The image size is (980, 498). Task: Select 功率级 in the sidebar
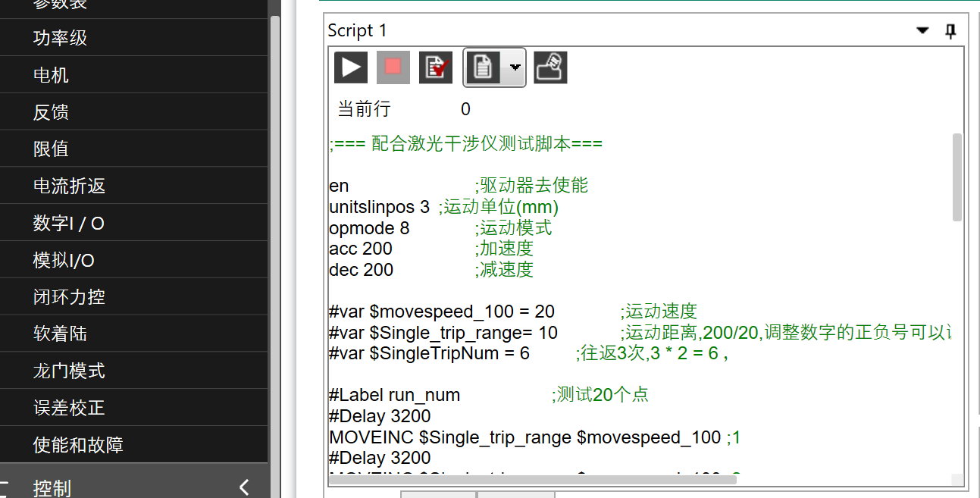(61, 38)
